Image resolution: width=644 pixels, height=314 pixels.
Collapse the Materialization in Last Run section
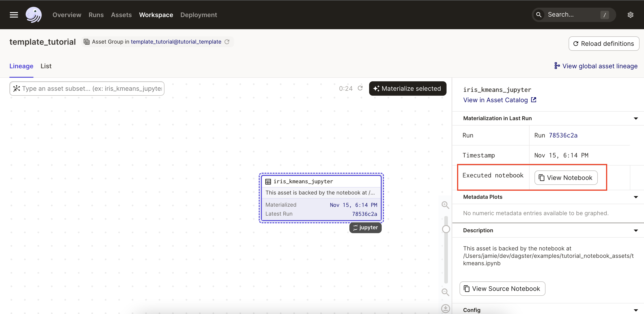[636, 118]
